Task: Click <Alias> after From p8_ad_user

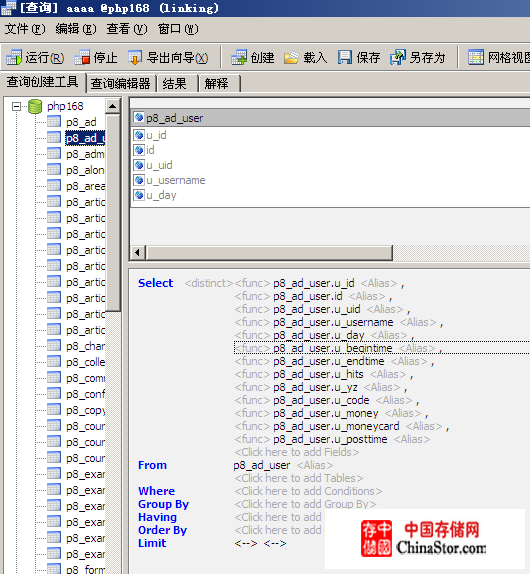Action: pos(315,465)
